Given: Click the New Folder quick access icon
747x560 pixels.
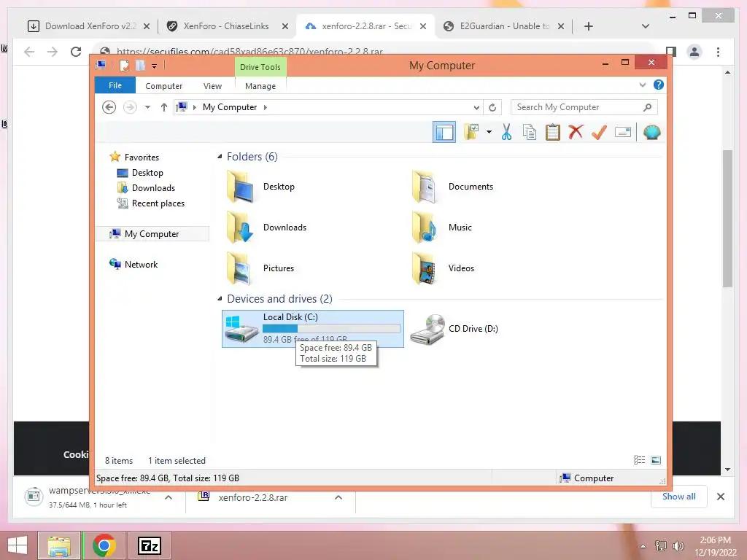Looking at the screenshot, I should point(140,66).
